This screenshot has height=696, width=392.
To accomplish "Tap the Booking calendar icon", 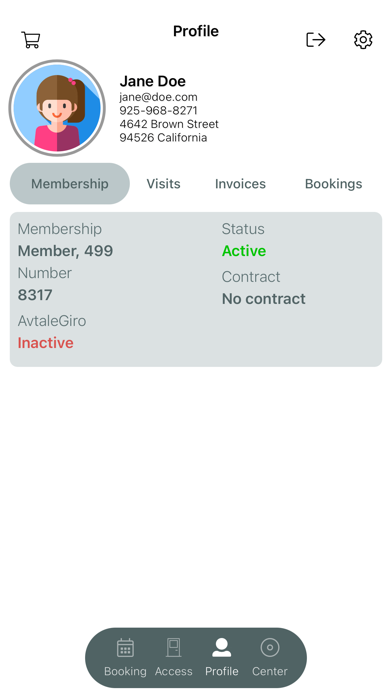I will pyautogui.click(x=125, y=648).
